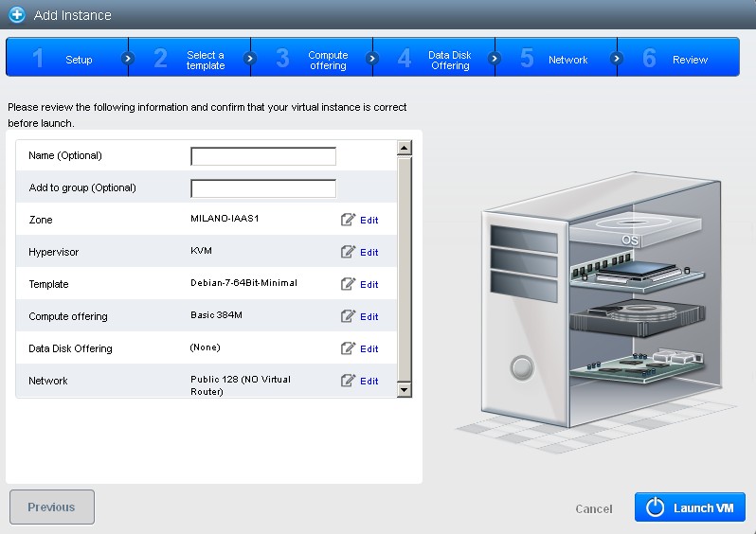
Task: Open step 3 Compute offering
Action: point(313,60)
